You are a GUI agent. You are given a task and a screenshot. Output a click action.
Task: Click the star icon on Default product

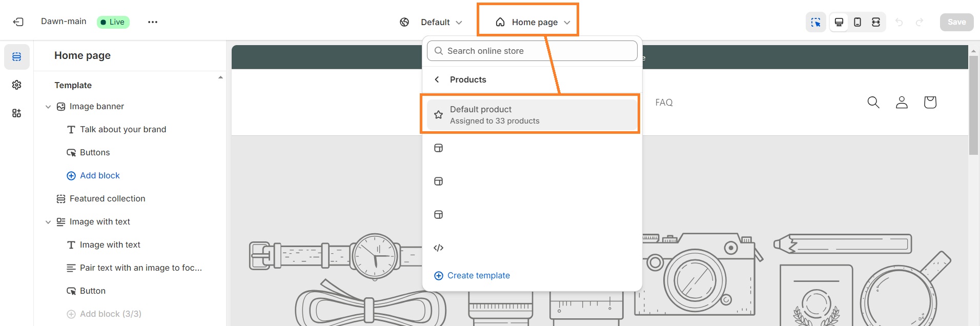pos(438,115)
